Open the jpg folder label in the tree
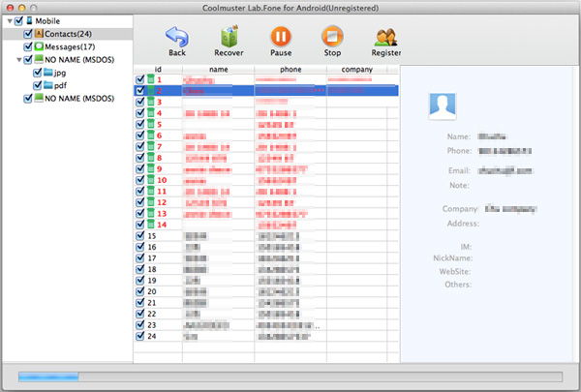Image resolution: width=581 pixels, height=392 pixels. (60, 73)
